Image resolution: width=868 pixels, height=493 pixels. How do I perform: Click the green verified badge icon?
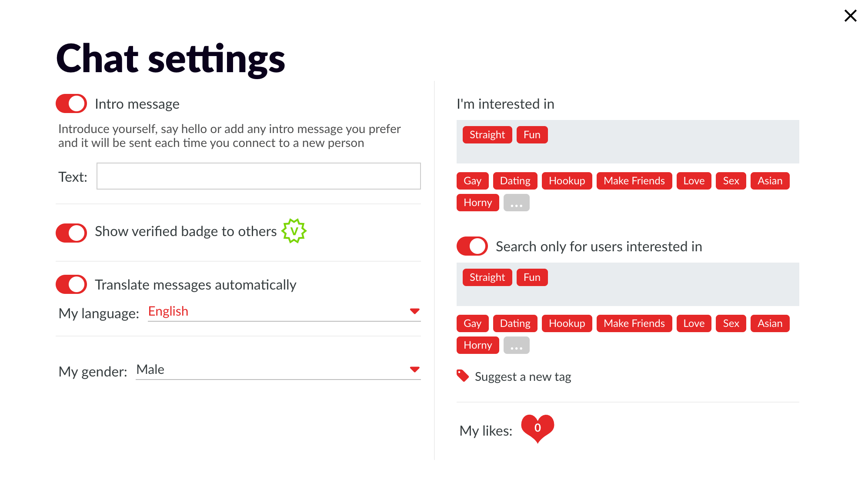[294, 231]
